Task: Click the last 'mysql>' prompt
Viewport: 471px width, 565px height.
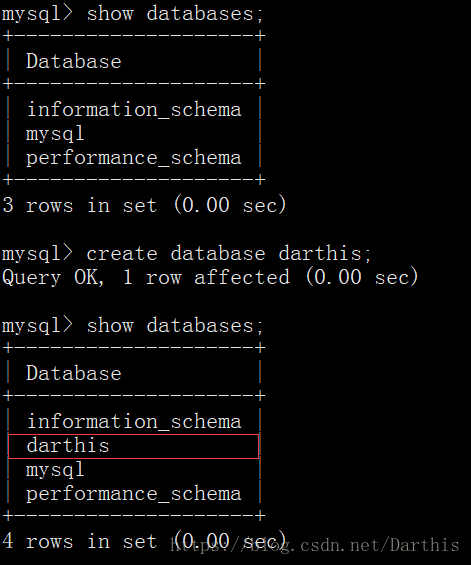Action: point(37,326)
